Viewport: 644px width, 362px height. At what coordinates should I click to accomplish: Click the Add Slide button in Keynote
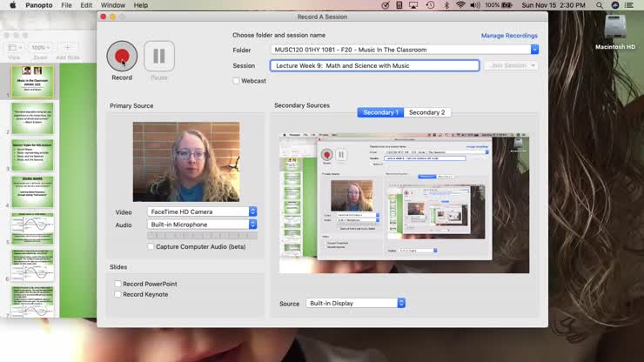click(68, 48)
